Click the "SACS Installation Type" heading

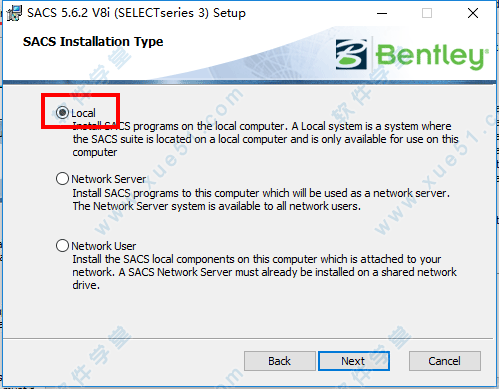coord(93,42)
